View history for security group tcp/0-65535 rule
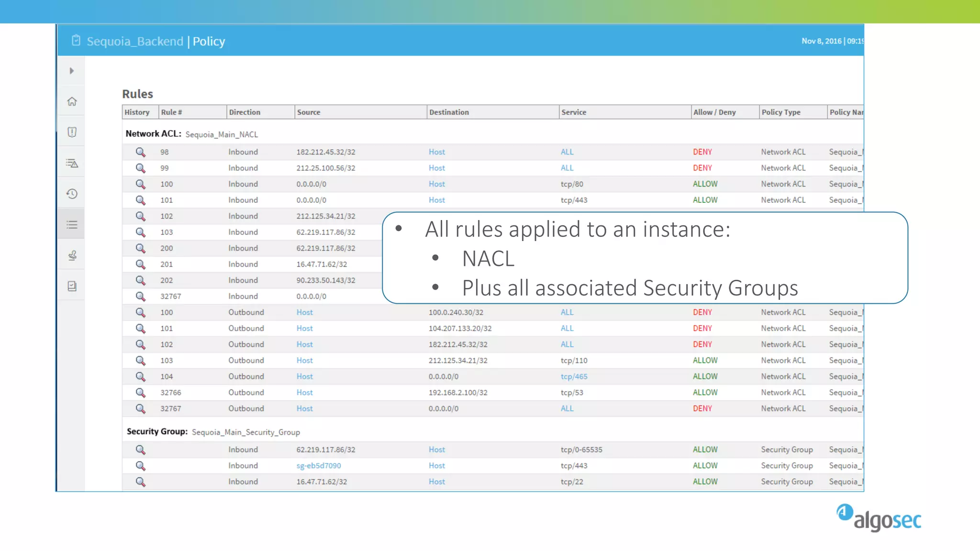Screen dimensions: 980x551 pos(140,450)
